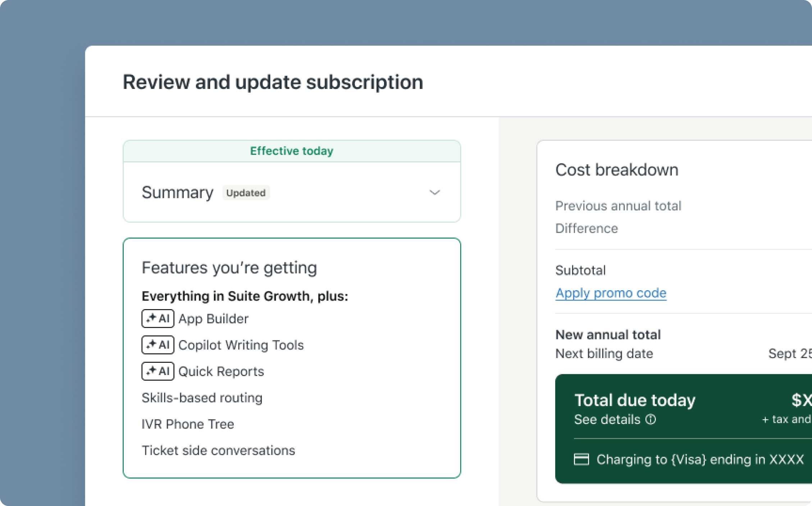Open the Features you're getting card
Screen dimensions: 812x506
pyautogui.click(x=291, y=358)
